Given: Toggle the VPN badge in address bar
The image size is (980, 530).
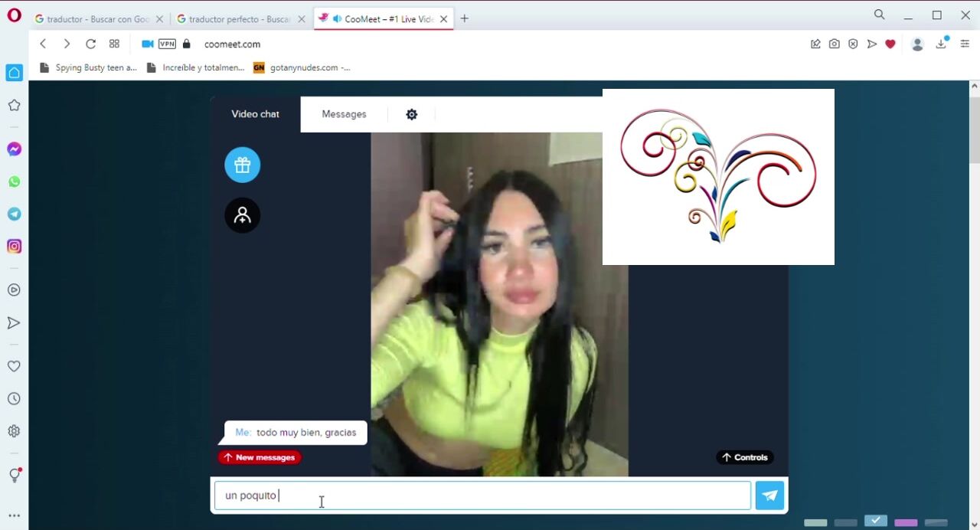Looking at the screenshot, I should click(167, 44).
